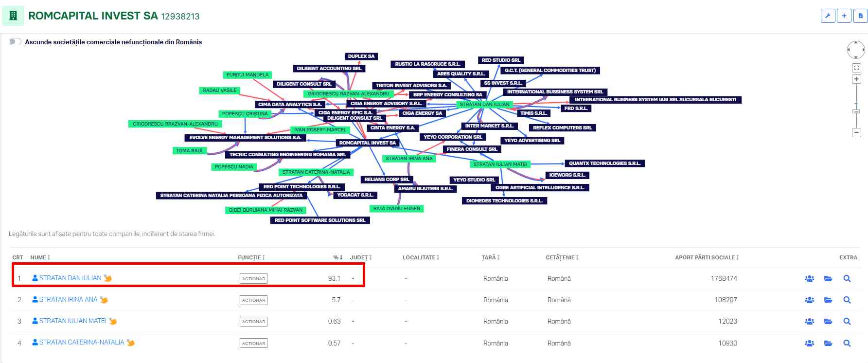Screen dimensions: 868x363
Task: Toggle hiding non-functional Romanian companies
Action: tap(15, 42)
